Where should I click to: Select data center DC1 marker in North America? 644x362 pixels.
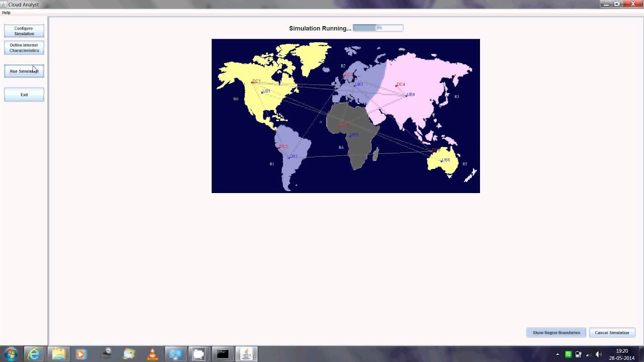(x=256, y=81)
